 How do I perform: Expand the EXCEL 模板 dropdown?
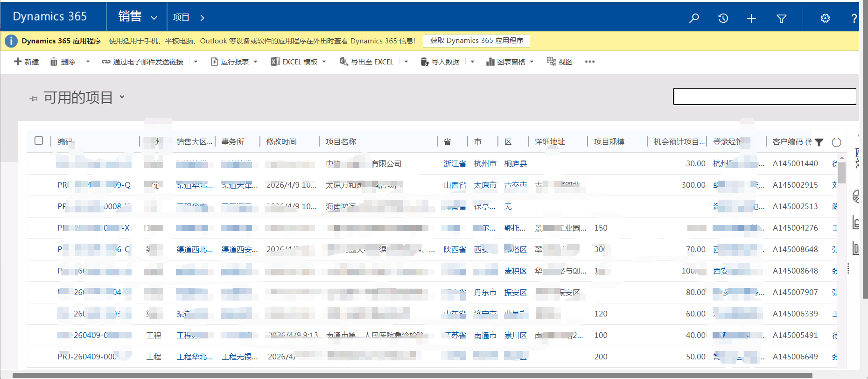pos(324,62)
